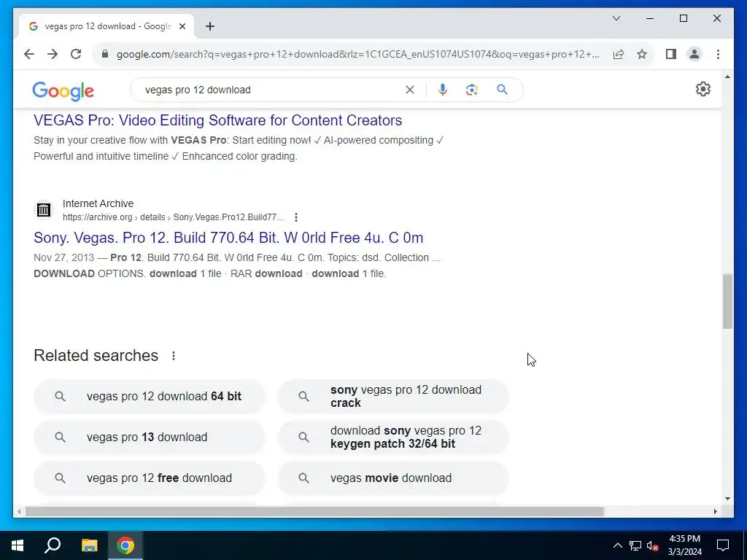This screenshot has width=747, height=560.
Task: Expand the tab search dropdown
Action: (616, 18)
